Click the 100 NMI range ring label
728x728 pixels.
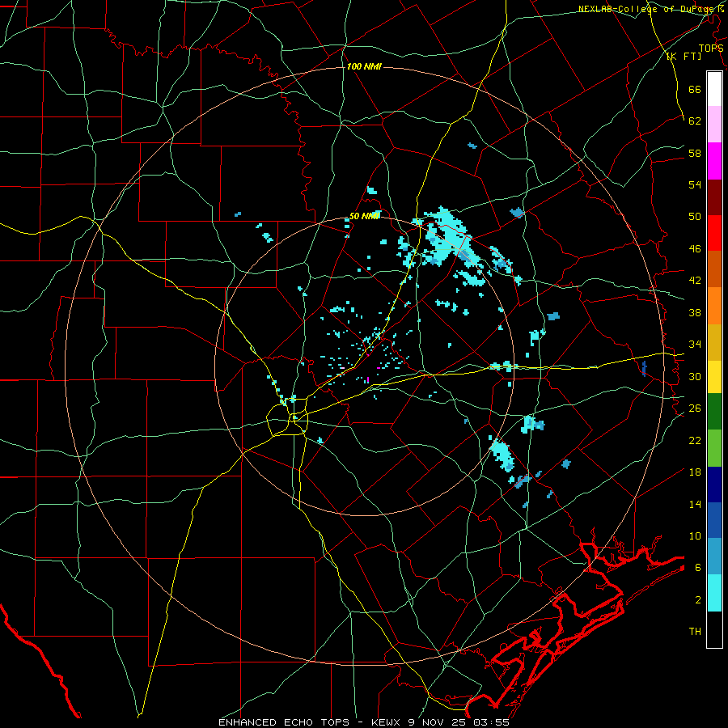[364, 66]
